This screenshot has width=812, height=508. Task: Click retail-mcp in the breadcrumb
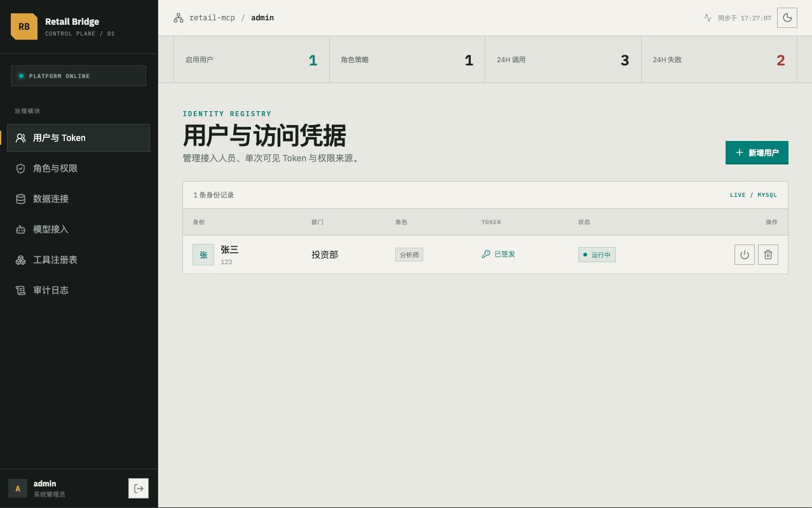(212, 18)
